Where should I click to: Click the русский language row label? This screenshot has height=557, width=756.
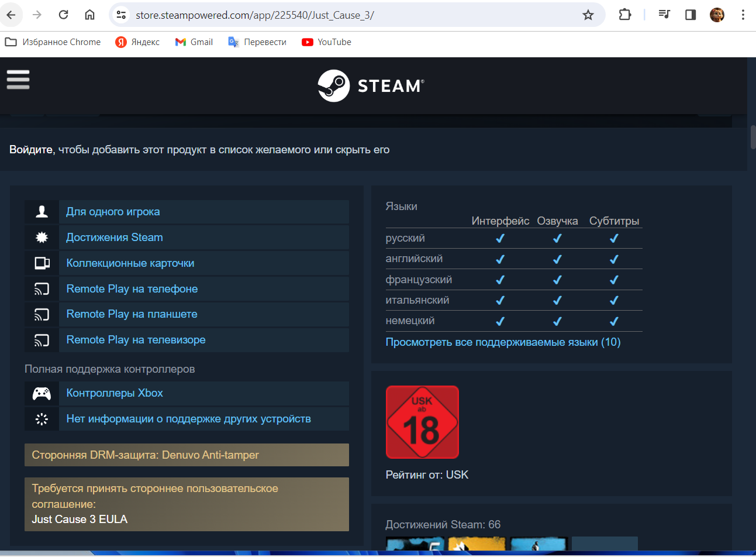(x=405, y=238)
